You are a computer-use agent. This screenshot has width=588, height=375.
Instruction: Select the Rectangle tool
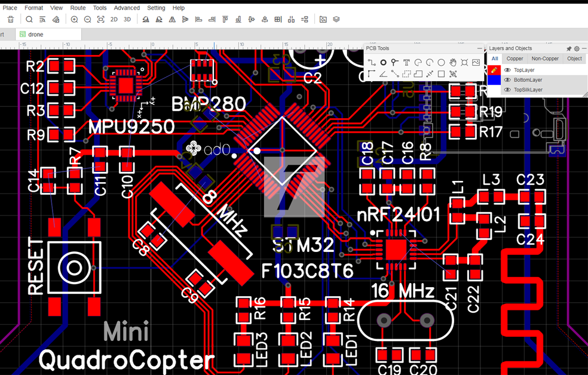click(441, 74)
